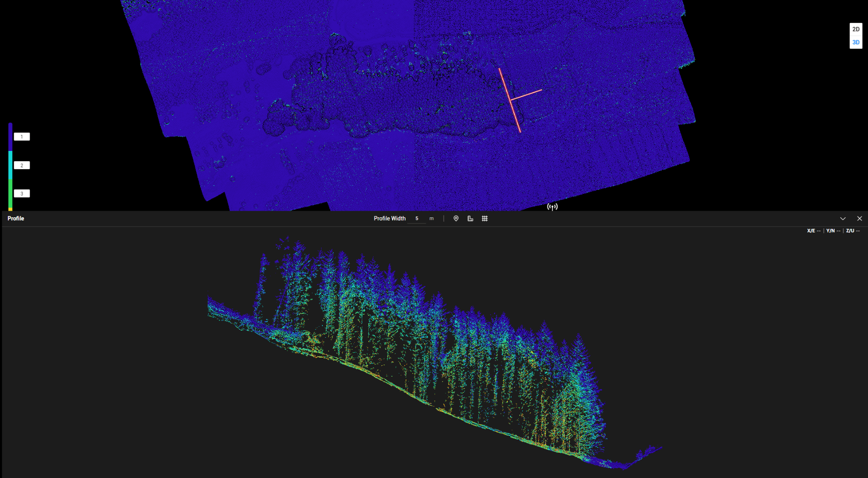Viewport: 868px width, 478px height.
Task: Click the red profile line on map
Action: 505,86
